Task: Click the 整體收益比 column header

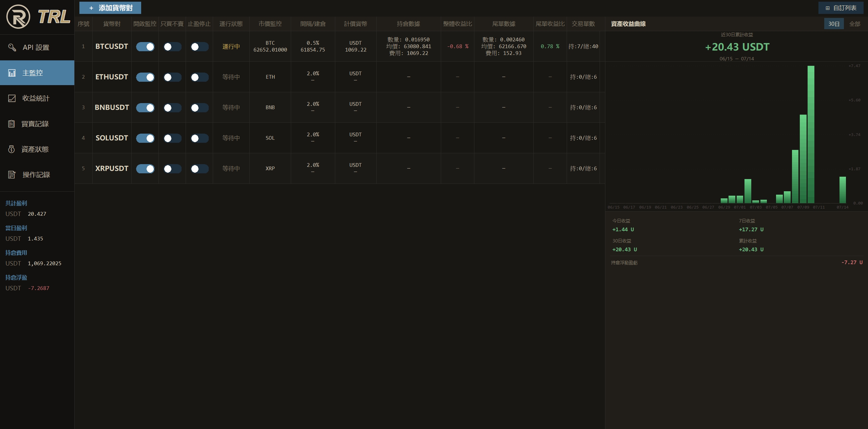Action: (457, 24)
